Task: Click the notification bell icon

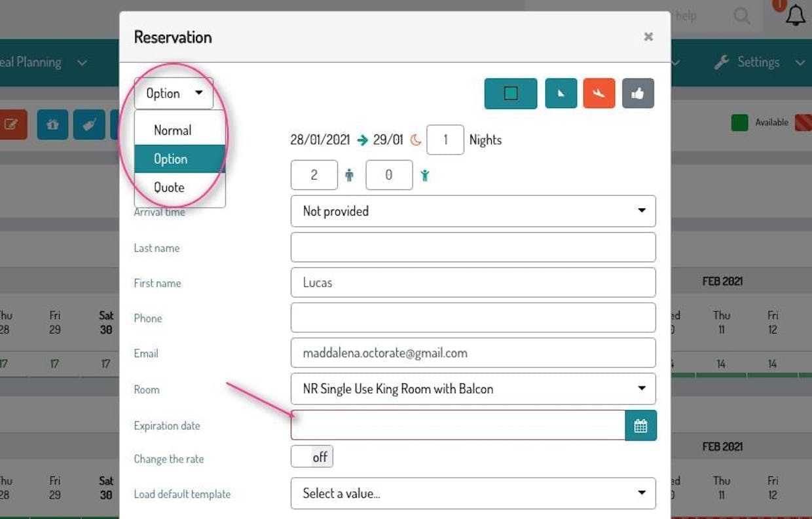Action: tap(796, 16)
